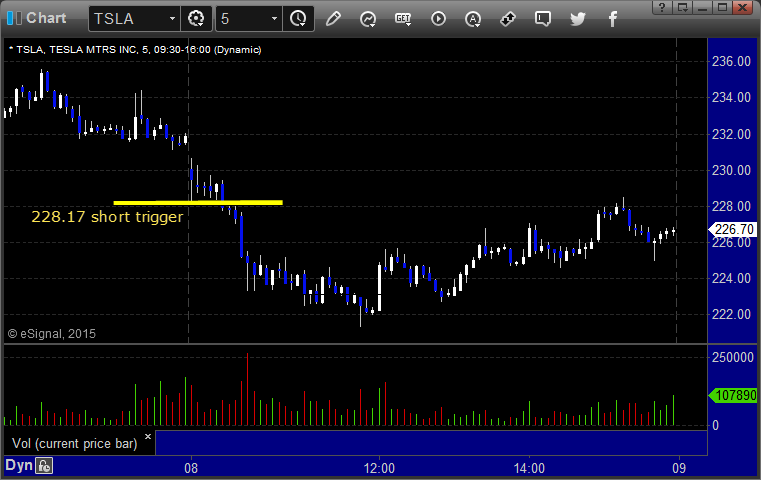The image size is (761, 480).
Task: Click the 250000 volume axis label
Action: [x=732, y=357]
